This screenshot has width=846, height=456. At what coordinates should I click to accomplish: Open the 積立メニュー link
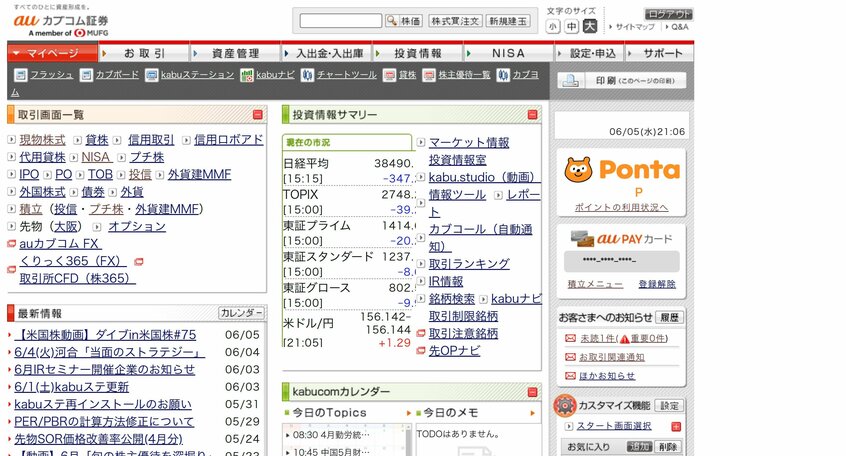point(595,284)
